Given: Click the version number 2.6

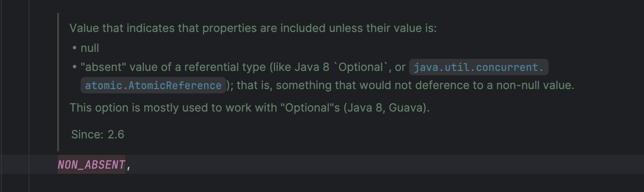Looking at the screenshot, I should coord(116,134).
